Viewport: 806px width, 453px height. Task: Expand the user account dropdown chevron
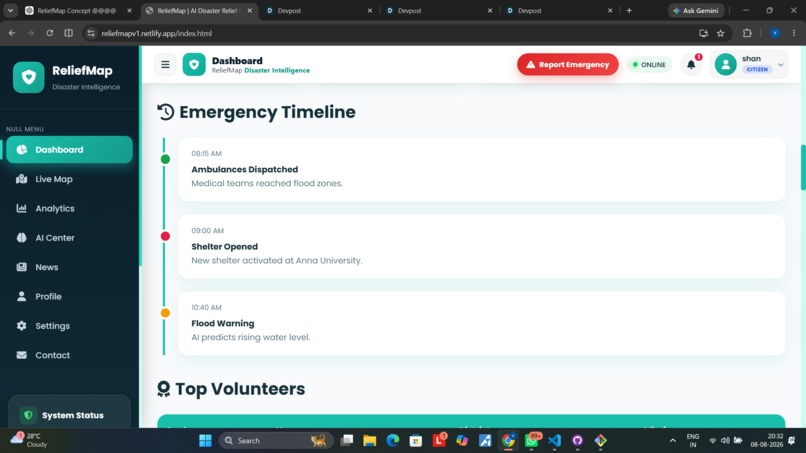click(x=780, y=65)
